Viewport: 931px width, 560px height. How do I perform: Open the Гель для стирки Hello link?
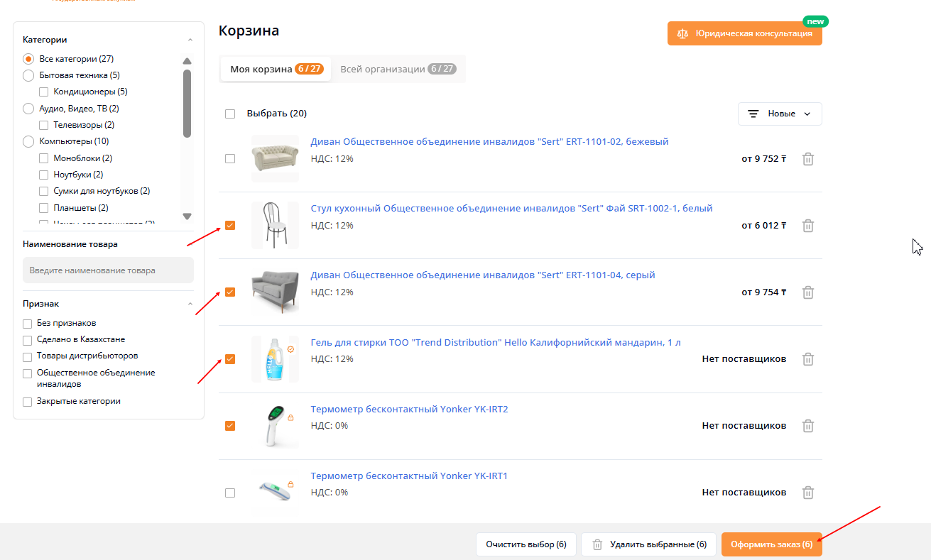(496, 343)
